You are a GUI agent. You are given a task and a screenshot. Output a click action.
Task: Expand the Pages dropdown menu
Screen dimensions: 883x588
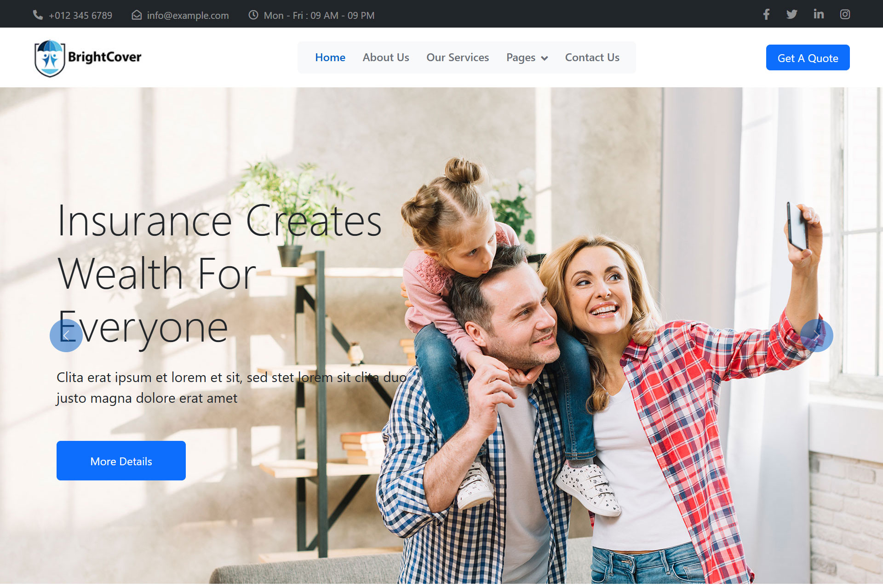click(x=521, y=57)
